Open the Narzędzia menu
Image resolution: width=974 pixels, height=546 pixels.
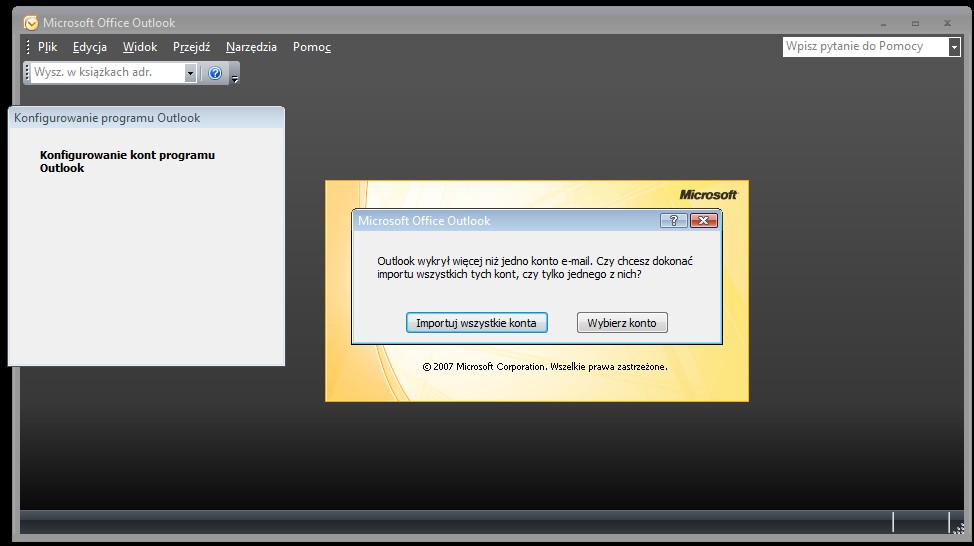tap(251, 47)
